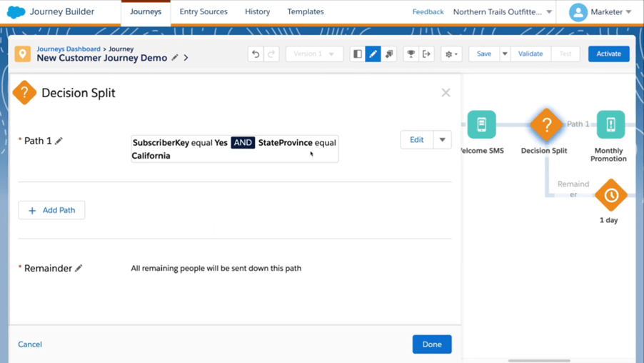Open the exit criteria icon

click(x=426, y=54)
